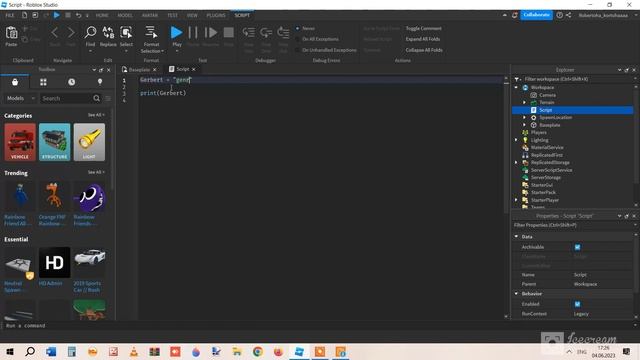Open the Light category thumbnail

[x=89, y=142]
